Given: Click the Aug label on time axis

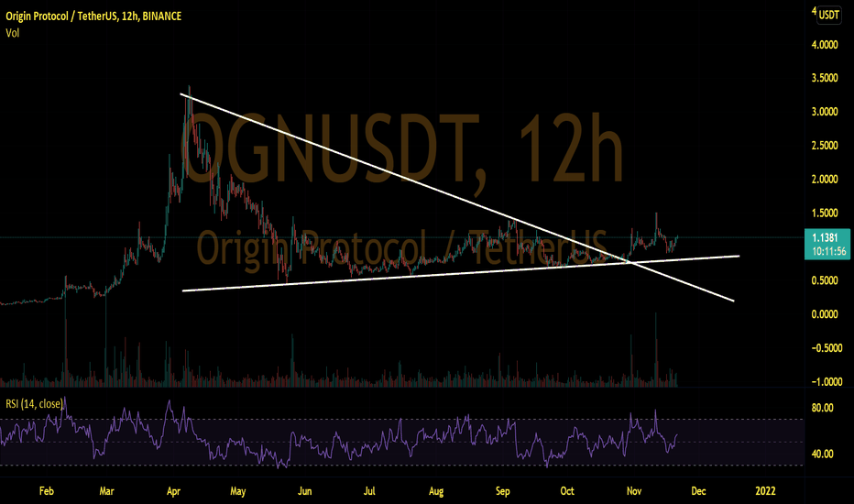Looking at the screenshot, I should click(x=436, y=491).
